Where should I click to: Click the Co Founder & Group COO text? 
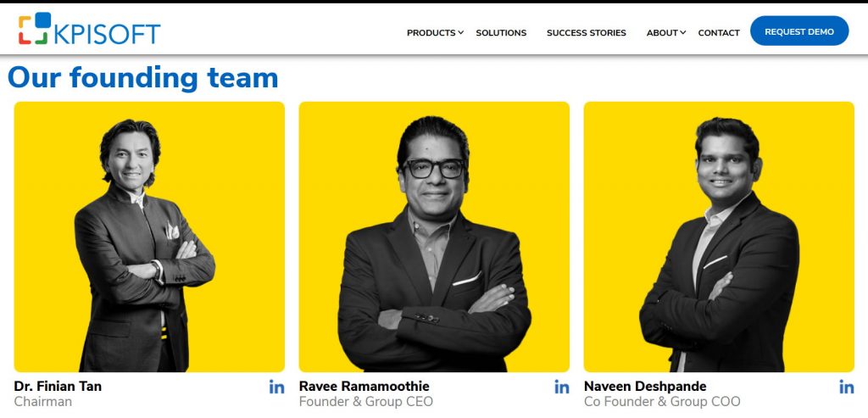pyautogui.click(x=662, y=402)
